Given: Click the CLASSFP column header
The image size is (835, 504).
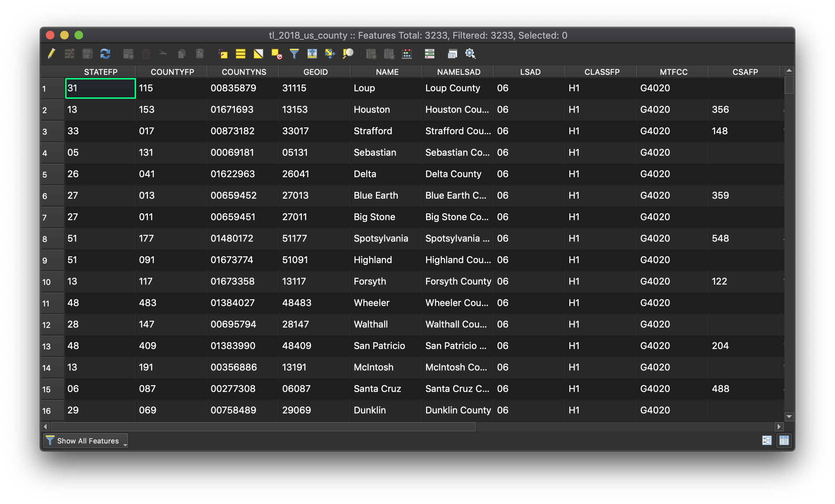Looking at the screenshot, I should click(602, 72).
